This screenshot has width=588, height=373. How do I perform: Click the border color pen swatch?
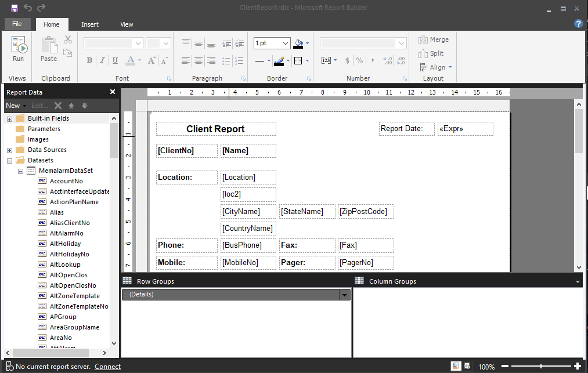tap(279, 61)
